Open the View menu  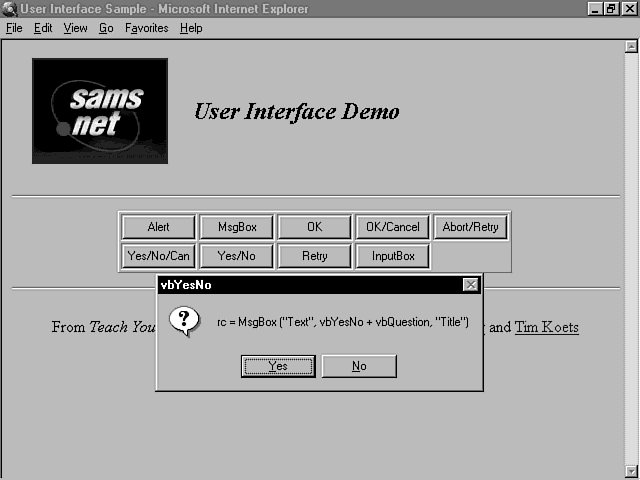pyautogui.click(x=76, y=28)
